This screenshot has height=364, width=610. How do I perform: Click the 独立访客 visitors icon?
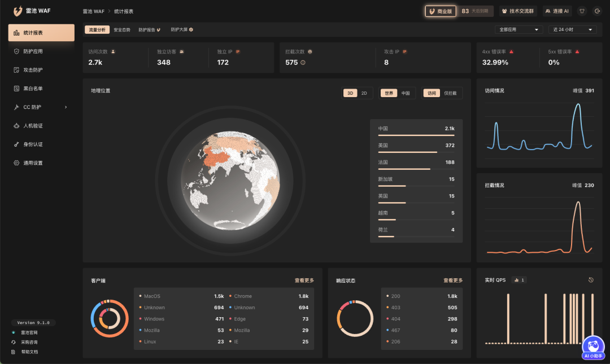point(182,52)
